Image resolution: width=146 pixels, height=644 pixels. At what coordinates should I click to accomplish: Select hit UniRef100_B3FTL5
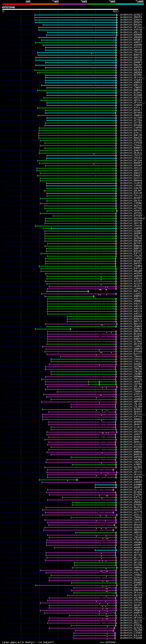click(x=131, y=254)
